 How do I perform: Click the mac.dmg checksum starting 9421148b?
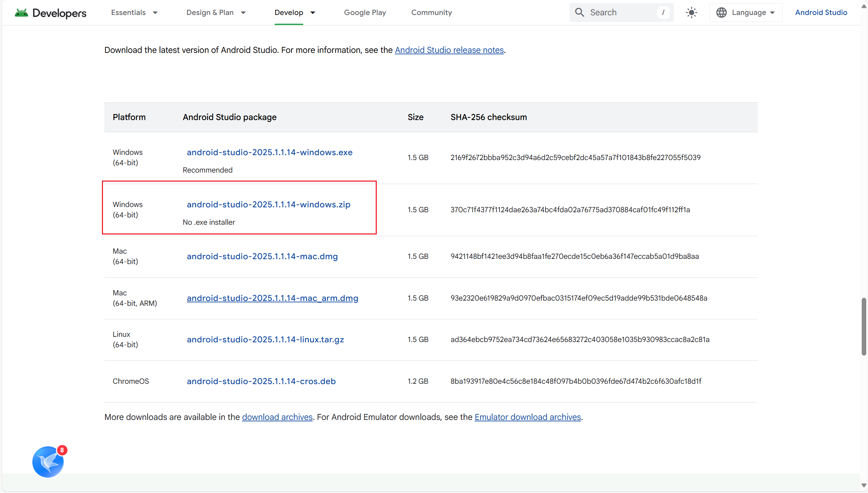pyautogui.click(x=575, y=256)
